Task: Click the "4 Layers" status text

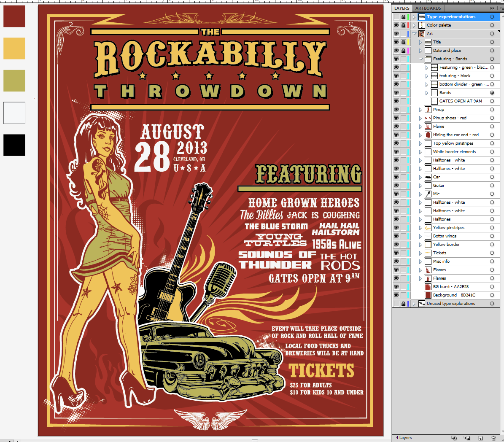Action: [404, 438]
